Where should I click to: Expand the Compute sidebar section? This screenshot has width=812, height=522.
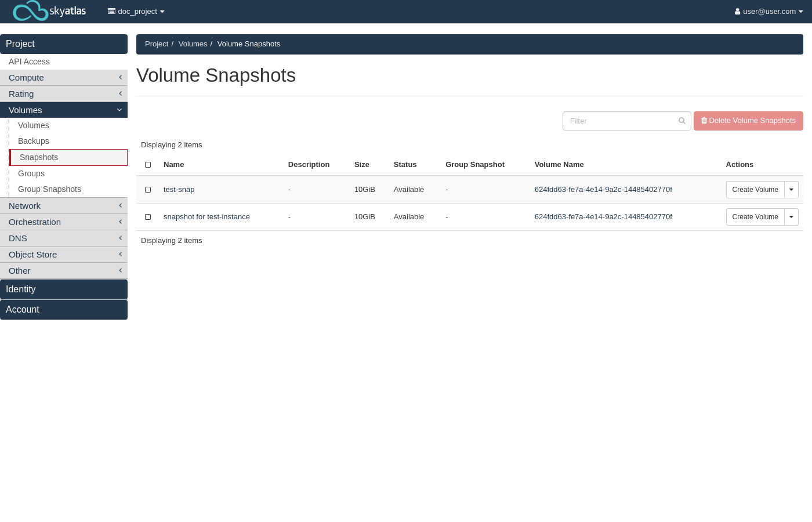(x=64, y=78)
